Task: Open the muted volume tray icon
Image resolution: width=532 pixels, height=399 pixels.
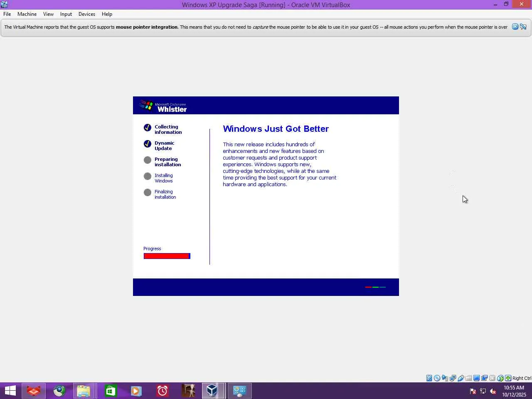Action: 493,391
